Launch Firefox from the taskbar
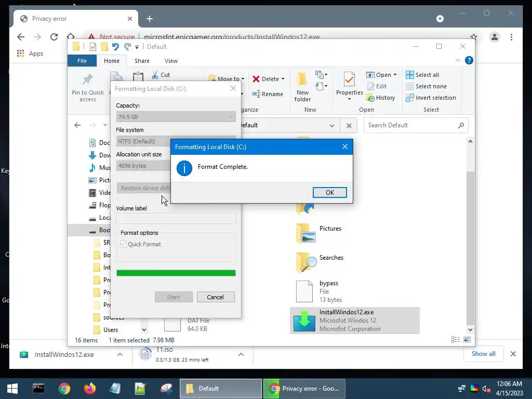The width and height of the screenshot is (532, 399). pos(89,389)
